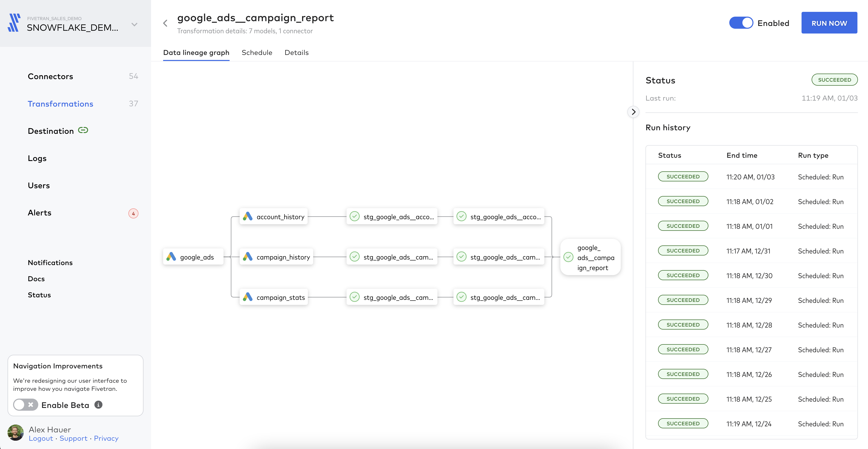Open Docs in the sidebar
The image size is (868, 449).
pos(36,279)
